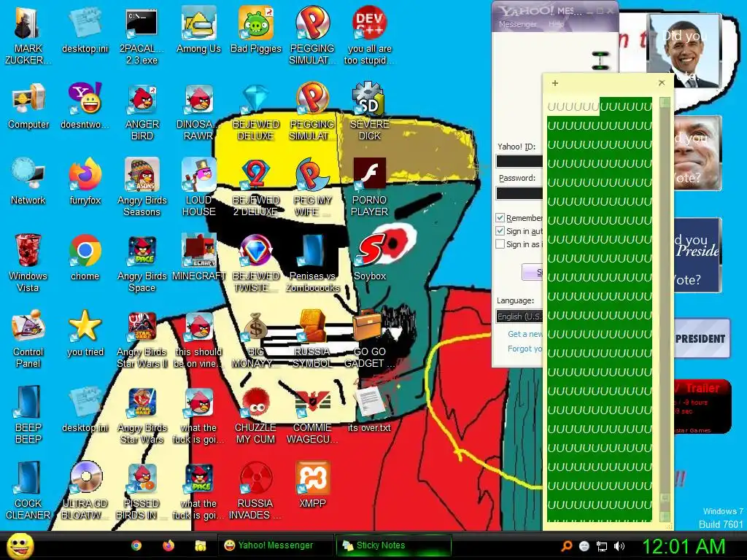Switch to Sticky Notes taskbar button
The image size is (747, 560).
tap(393, 545)
